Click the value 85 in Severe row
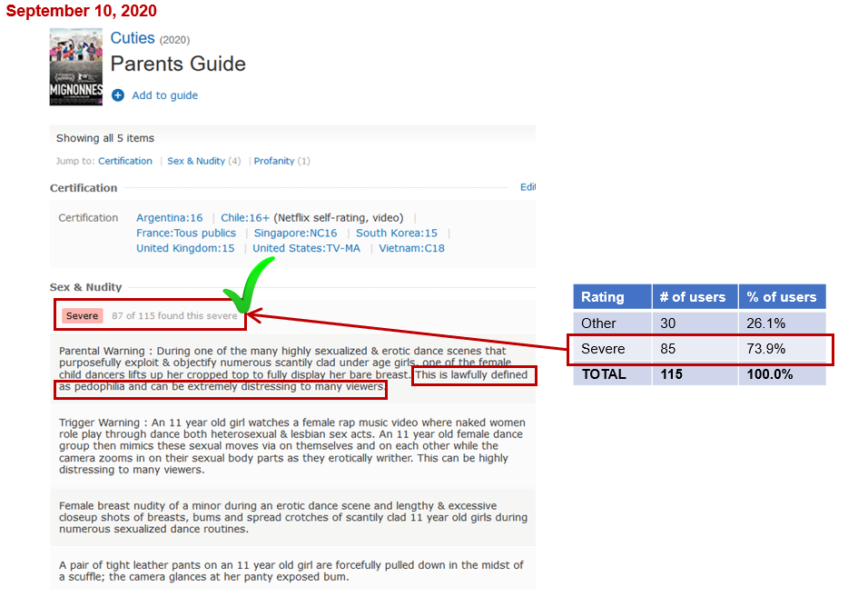 tap(667, 349)
